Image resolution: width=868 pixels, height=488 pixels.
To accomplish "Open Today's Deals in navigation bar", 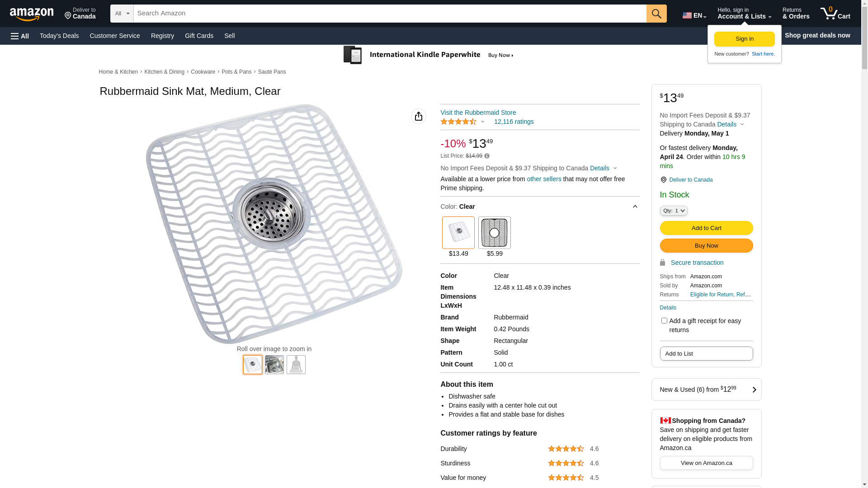I will click(x=59, y=36).
